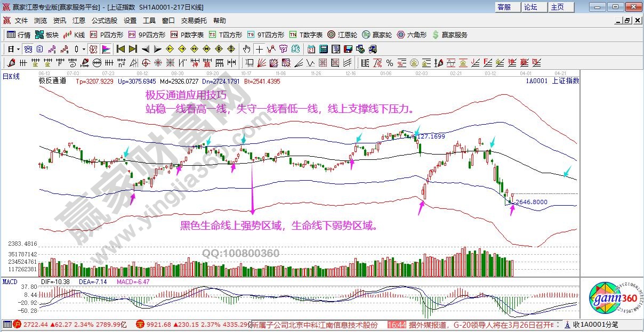
Task: Toggle the flag marker toolbar button
Action: tap(106, 49)
